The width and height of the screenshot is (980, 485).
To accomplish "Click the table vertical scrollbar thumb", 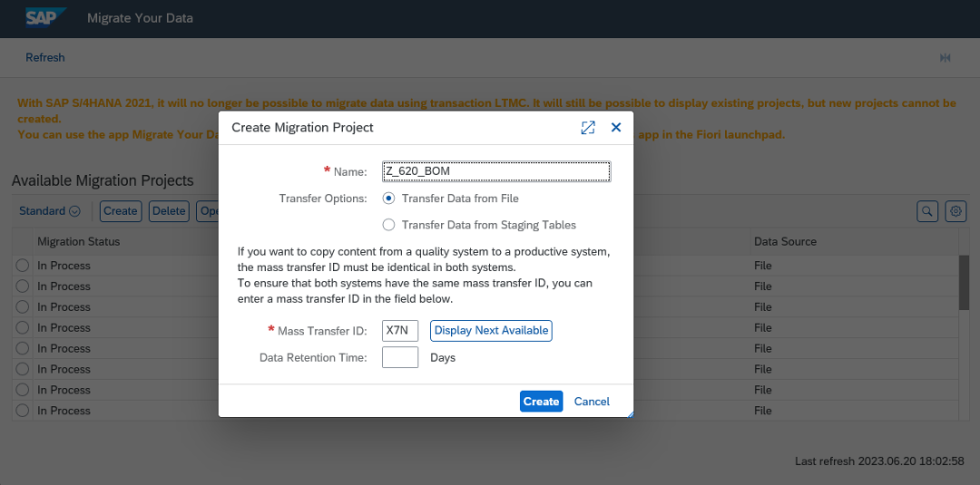I will (964, 282).
